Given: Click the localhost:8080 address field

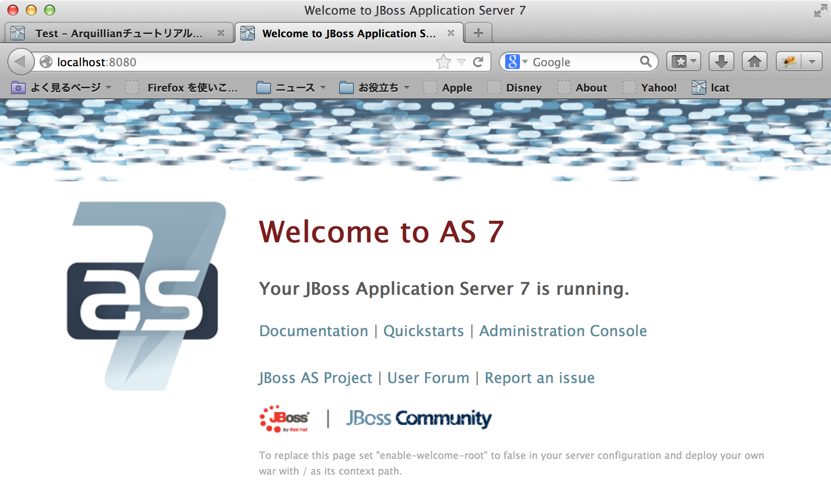Looking at the screenshot, I should [x=244, y=62].
